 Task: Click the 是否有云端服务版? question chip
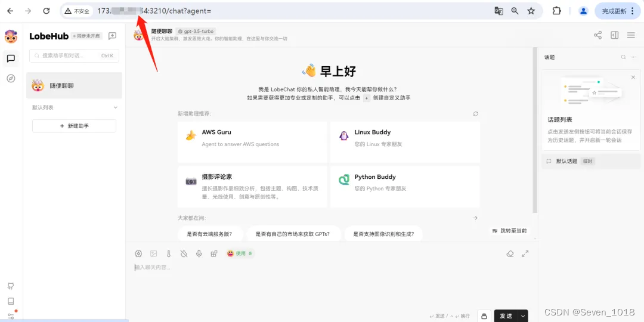209,234
